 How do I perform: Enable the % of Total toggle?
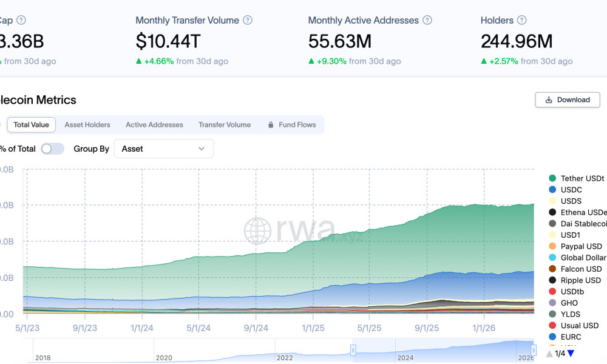pos(52,148)
